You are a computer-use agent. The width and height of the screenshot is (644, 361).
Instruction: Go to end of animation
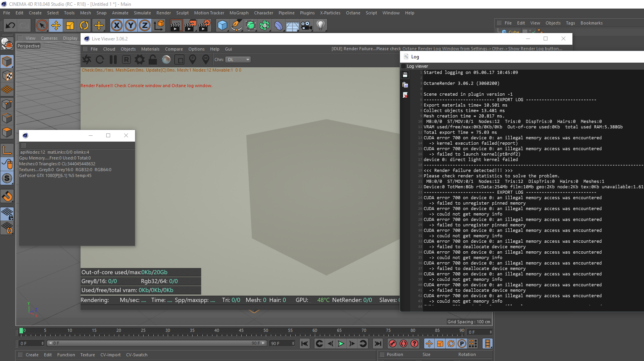[x=377, y=343]
